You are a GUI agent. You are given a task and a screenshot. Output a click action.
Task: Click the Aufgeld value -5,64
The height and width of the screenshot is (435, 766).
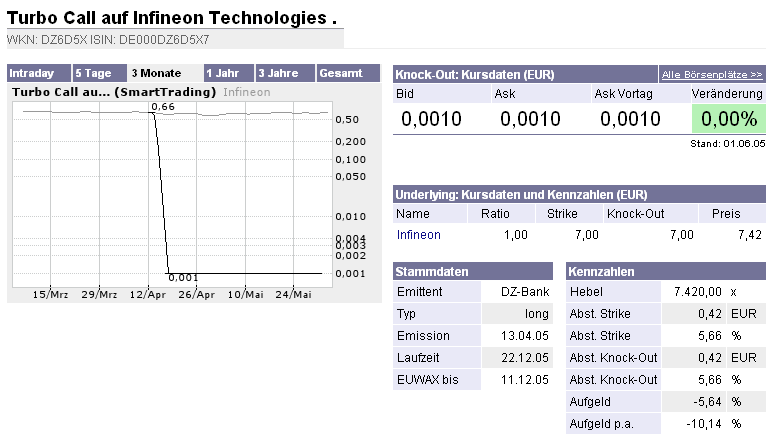[x=707, y=402]
